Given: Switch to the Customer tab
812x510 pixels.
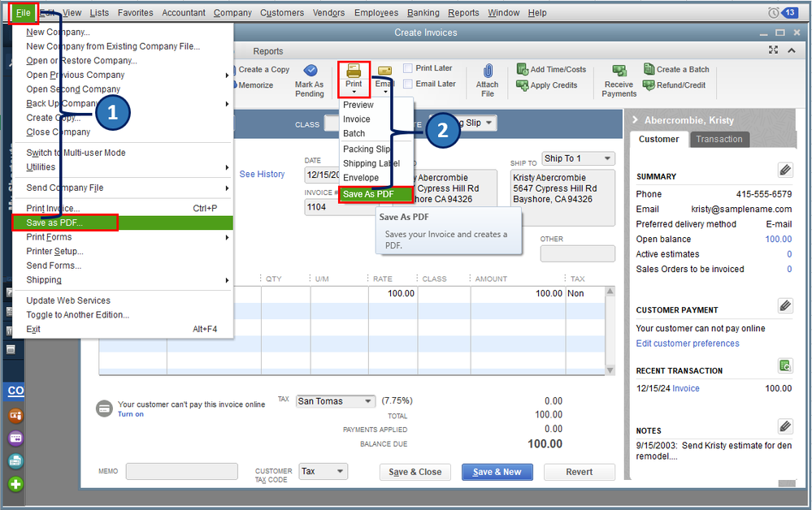Looking at the screenshot, I should pos(658,139).
